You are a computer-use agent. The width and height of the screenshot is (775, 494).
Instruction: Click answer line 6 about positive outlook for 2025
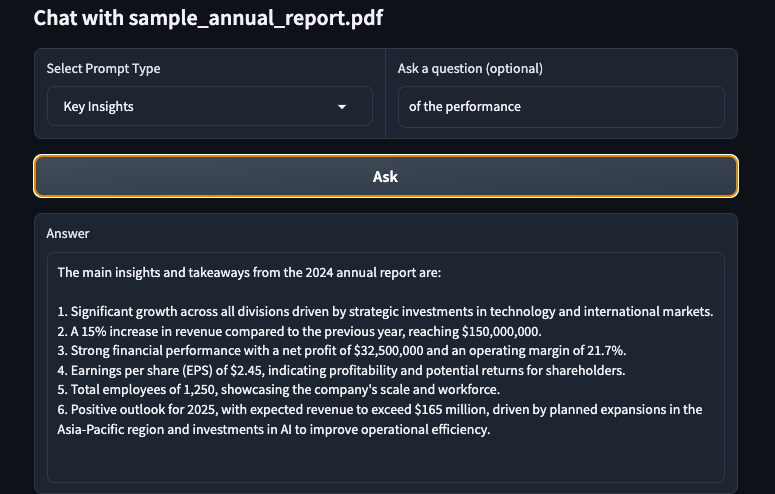click(380, 409)
